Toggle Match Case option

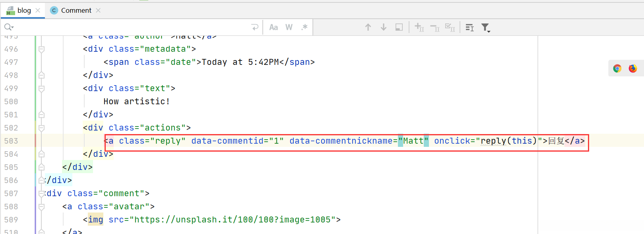coord(274,27)
